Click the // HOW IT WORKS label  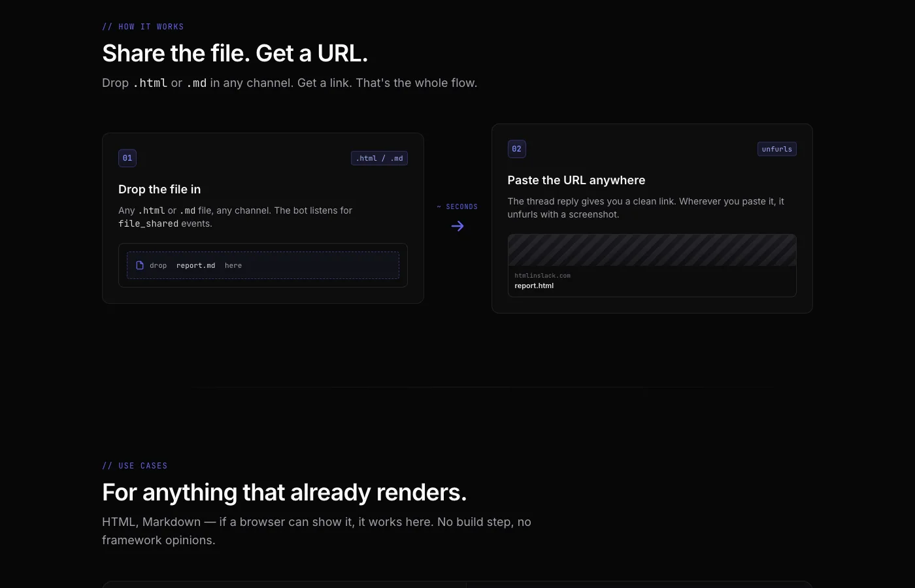(143, 27)
